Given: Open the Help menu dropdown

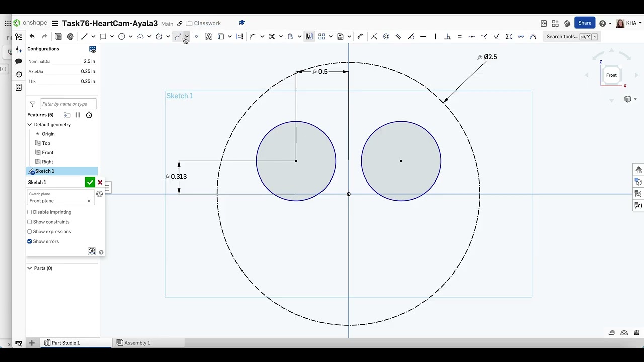Looking at the screenshot, I should 605,23.
